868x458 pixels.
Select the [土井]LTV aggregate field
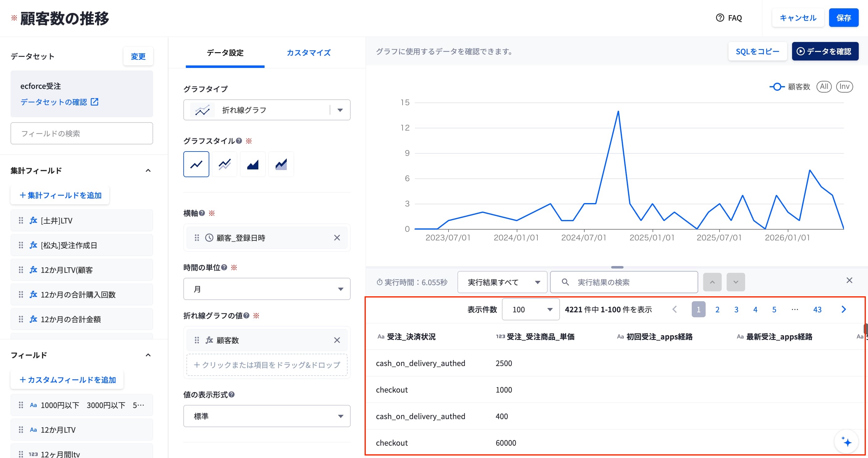click(x=81, y=220)
